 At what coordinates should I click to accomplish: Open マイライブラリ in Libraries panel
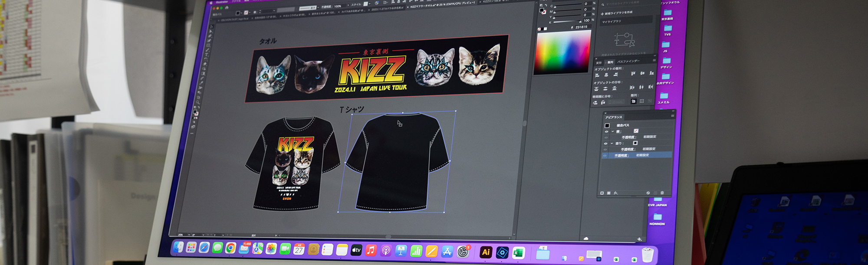627,20
